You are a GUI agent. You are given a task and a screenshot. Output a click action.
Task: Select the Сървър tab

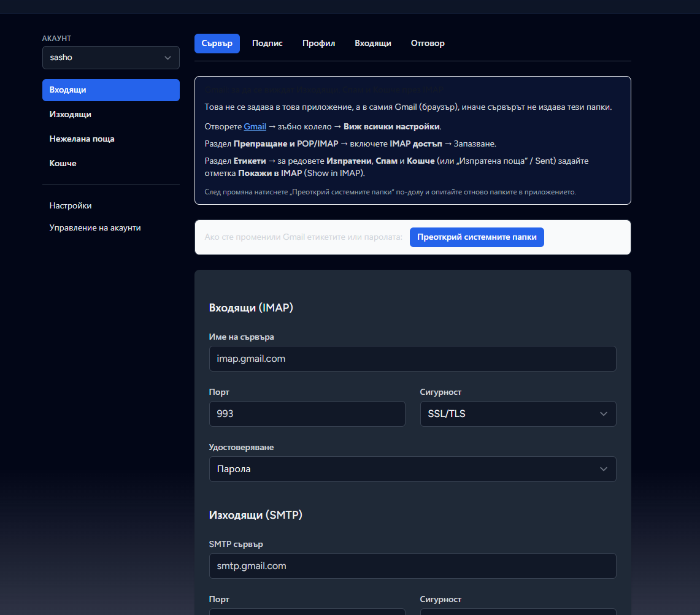pyautogui.click(x=217, y=44)
